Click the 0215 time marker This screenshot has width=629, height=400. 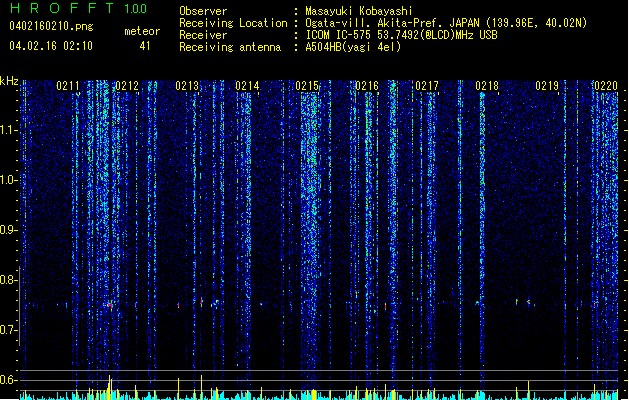pos(307,86)
